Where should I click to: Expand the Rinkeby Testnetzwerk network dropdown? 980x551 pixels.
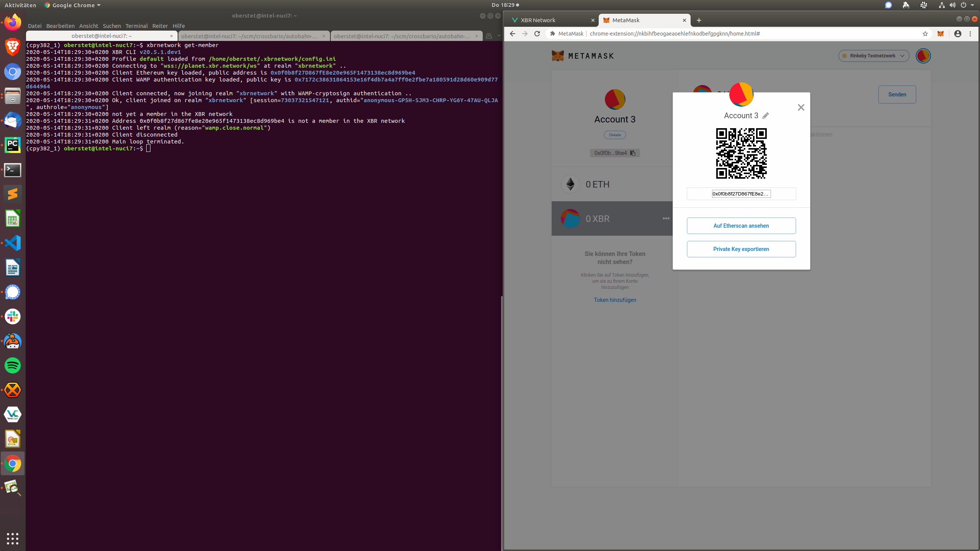(x=874, y=56)
